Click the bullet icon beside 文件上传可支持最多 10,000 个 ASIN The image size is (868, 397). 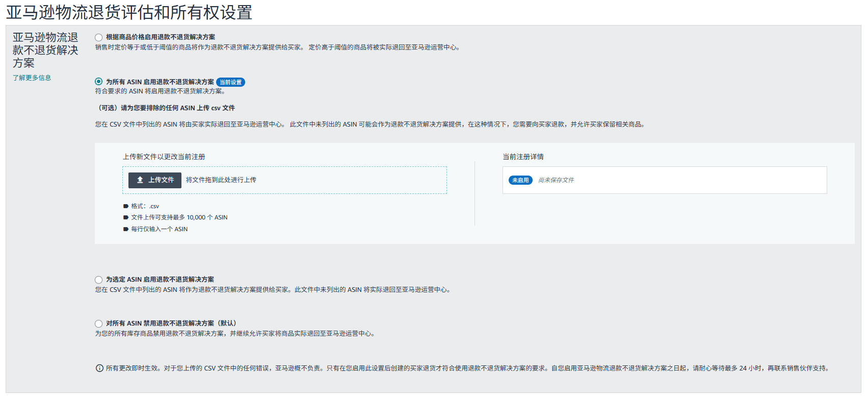pyautogui.click(x=126, y=218)
